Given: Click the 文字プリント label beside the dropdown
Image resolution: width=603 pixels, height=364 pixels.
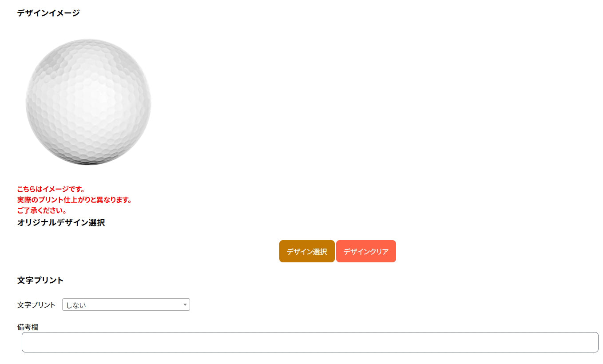Looking at the screenshot, I should (x=36, y=305).
